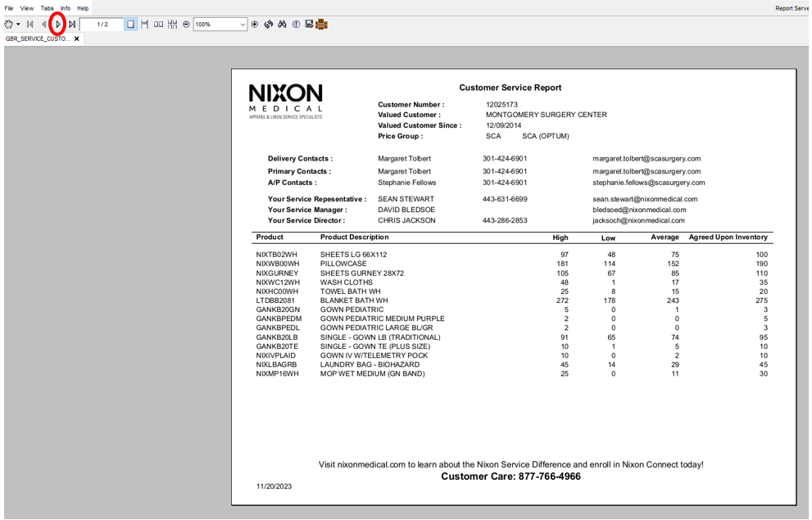812x520 pixels.
Task: Toggle continuous page view mode
Action: (x=144, y=25)
